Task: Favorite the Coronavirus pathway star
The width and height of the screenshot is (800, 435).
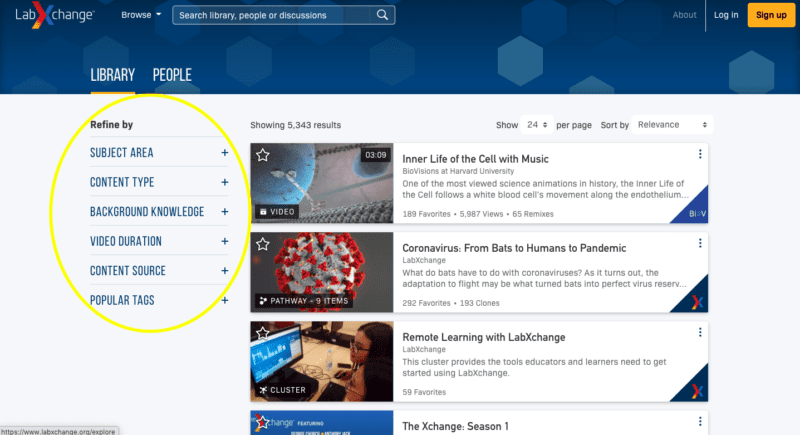Action: click(x=263, y=244)
